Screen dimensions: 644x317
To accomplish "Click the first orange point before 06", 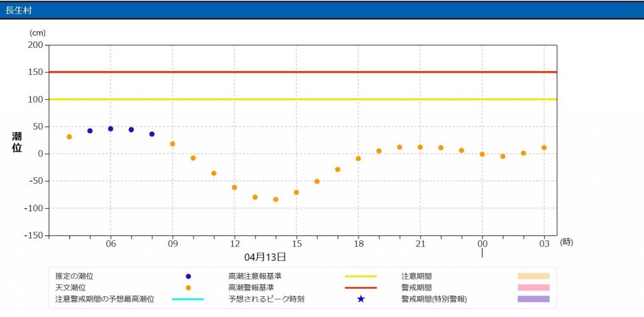I will tap(69, 137).
